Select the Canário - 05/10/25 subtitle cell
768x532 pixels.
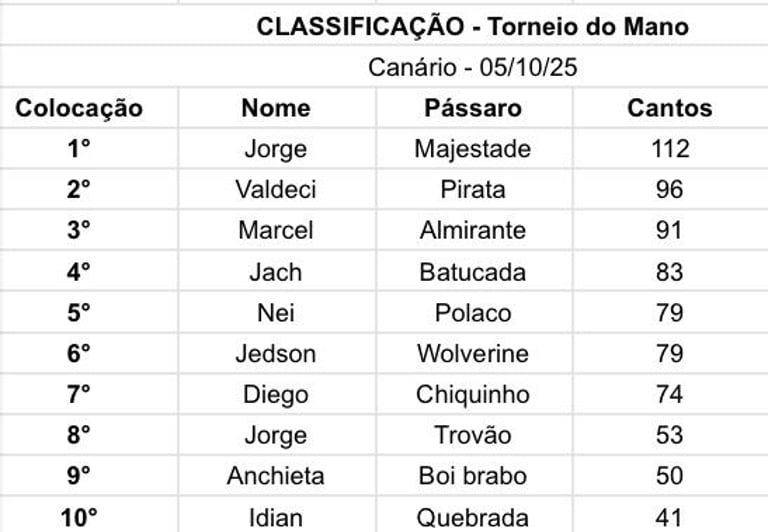point(473,67)
